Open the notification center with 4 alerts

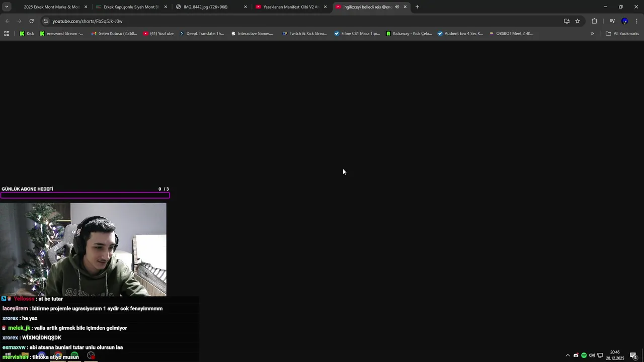coord(633,355)
